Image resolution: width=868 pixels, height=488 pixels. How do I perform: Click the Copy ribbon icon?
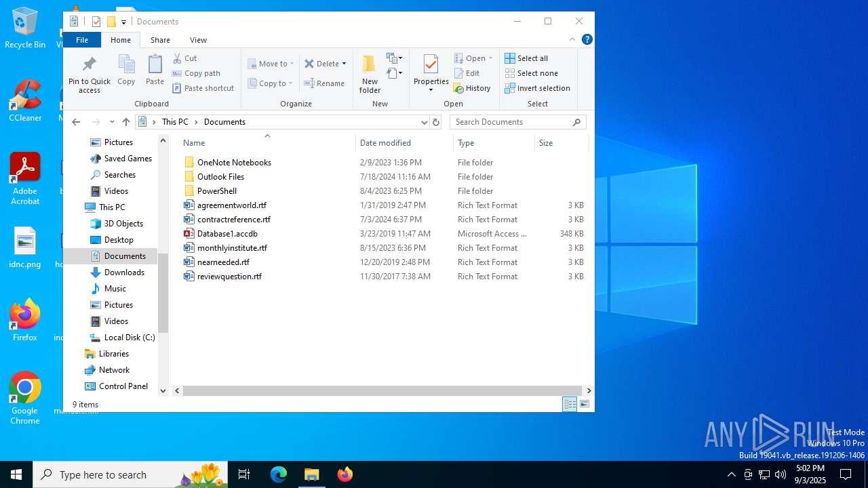click(126, 65)
